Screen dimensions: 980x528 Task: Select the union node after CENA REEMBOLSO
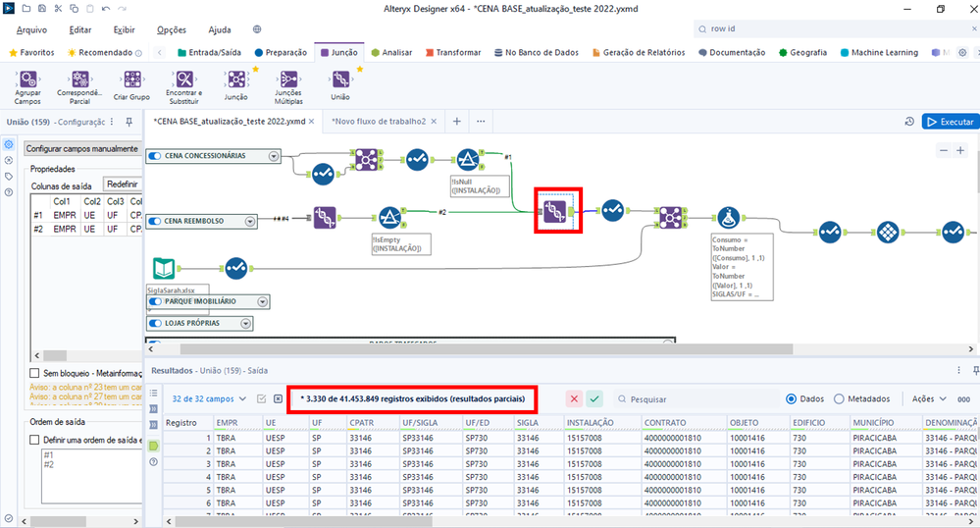click(x=325, y=218)
